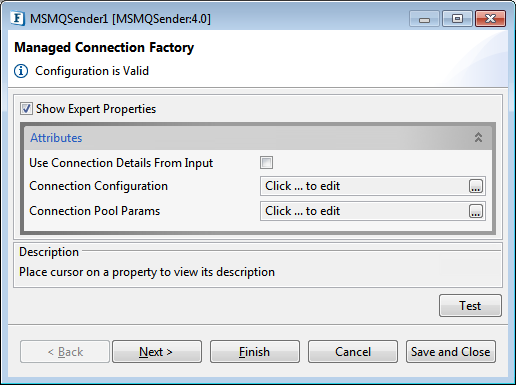This screenshot has height=385, width=516.
Task: Click the info icon beside Configuration is Valid
Action: tap(21, 71)
